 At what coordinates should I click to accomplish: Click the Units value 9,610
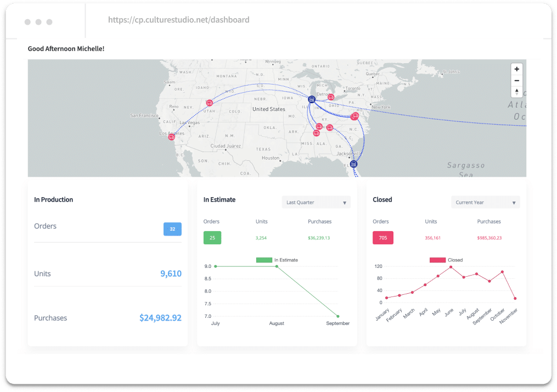click(x=172, y=273)
